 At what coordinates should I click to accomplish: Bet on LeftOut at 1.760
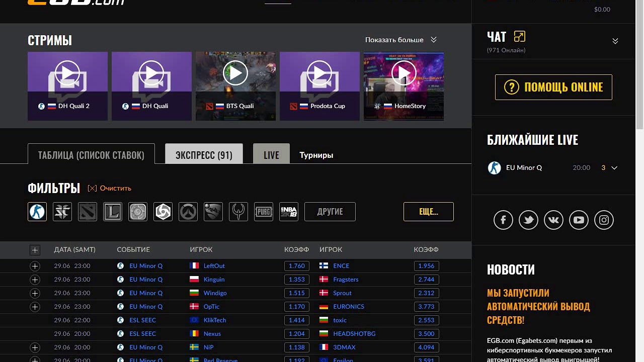click(297, 266)
